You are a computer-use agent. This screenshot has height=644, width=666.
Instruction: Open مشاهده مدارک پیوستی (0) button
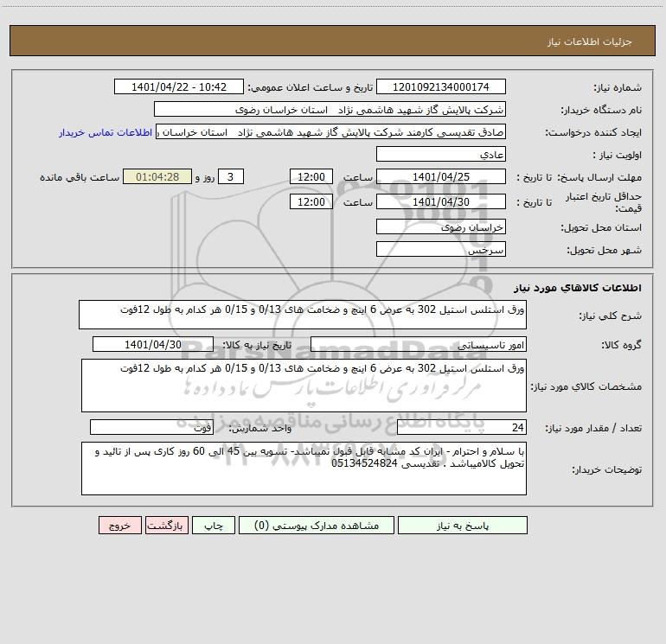click(316, 526)
